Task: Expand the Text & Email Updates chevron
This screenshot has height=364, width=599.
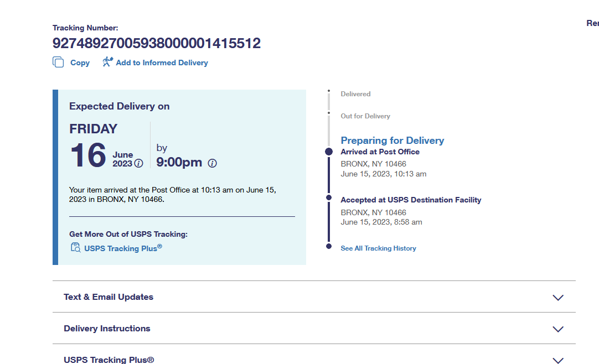Action: (x=558, y=297)
